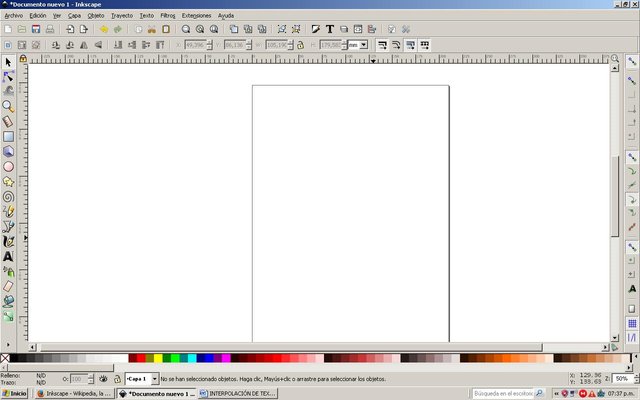
Task: Select the Zoom magnifier tool in toolbox
Action: tap(8, 107)
